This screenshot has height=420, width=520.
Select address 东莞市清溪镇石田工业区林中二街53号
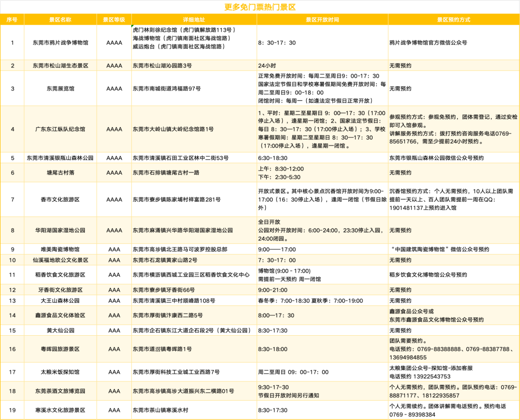click(x=181, y=158)
